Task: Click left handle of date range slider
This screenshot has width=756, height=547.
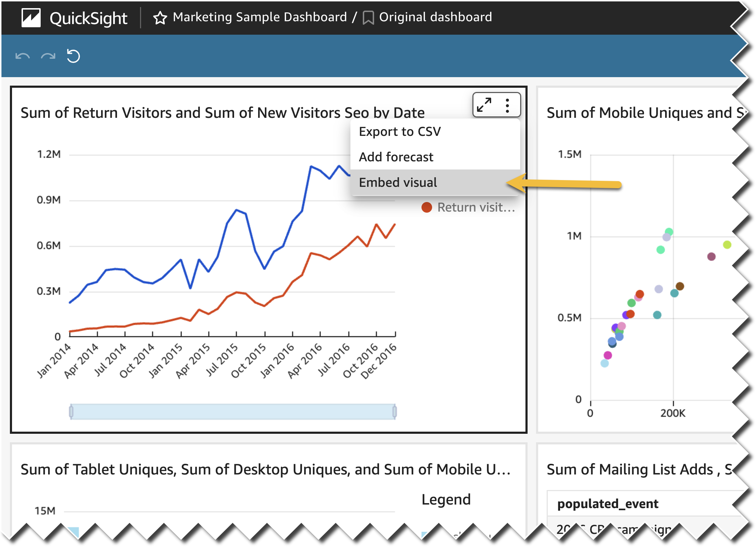Action: [x=71, y=411]
